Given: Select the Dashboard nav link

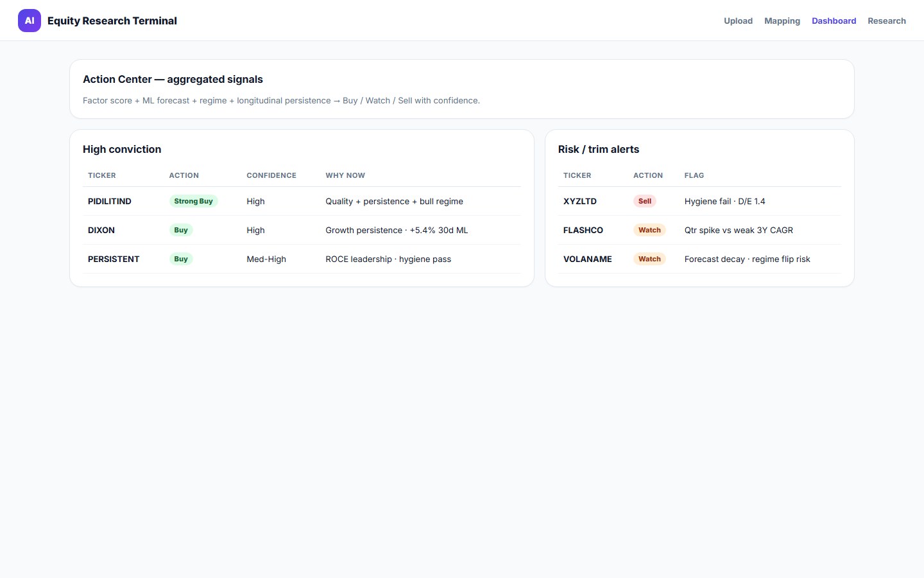Looking at the screenshot, I should [834, 21].
